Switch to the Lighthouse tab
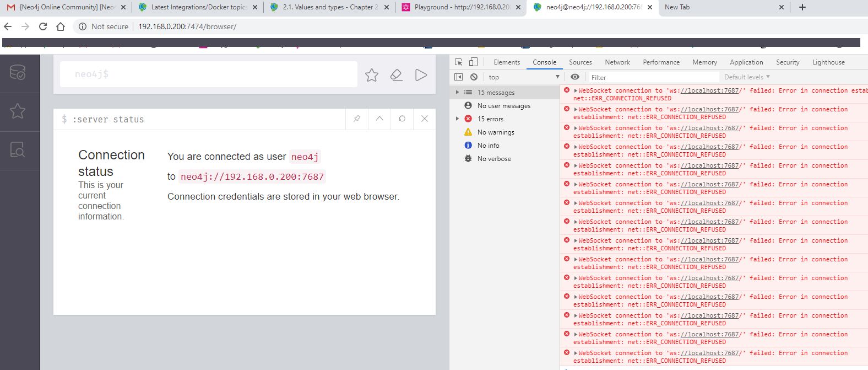The height and width of the screenshot is (370, 868). coord(828,62)
